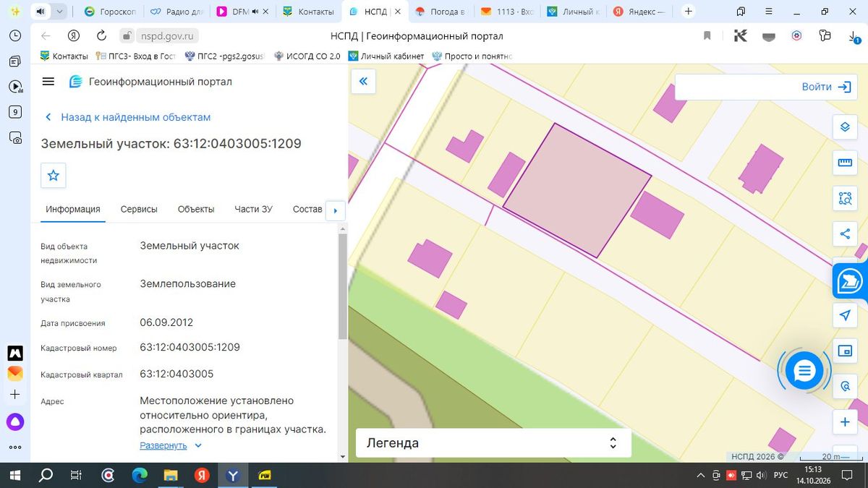Close the НСПД browser tab
This screenshot has height=488, width=868.
[x=396, y=12]
